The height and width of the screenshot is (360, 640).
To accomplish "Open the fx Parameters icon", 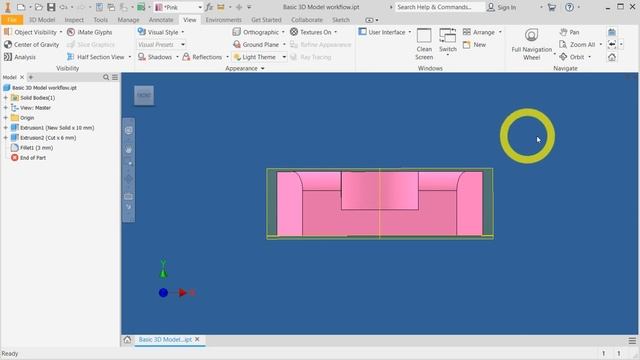I will [209, 7].
